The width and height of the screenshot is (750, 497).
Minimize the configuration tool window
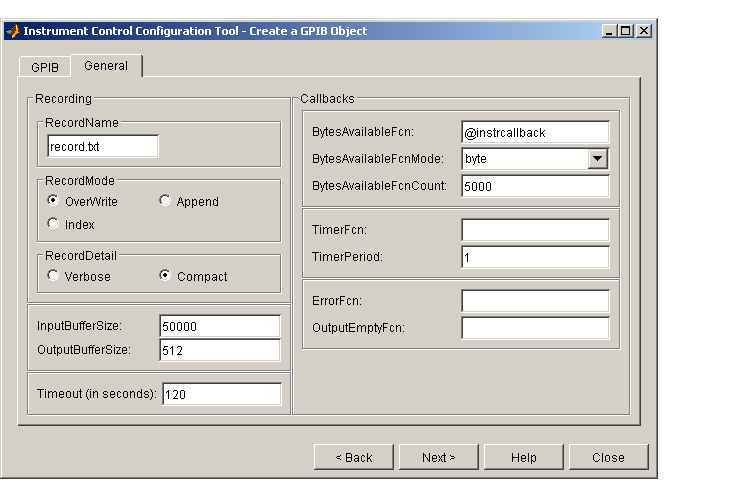pos(609,31)
